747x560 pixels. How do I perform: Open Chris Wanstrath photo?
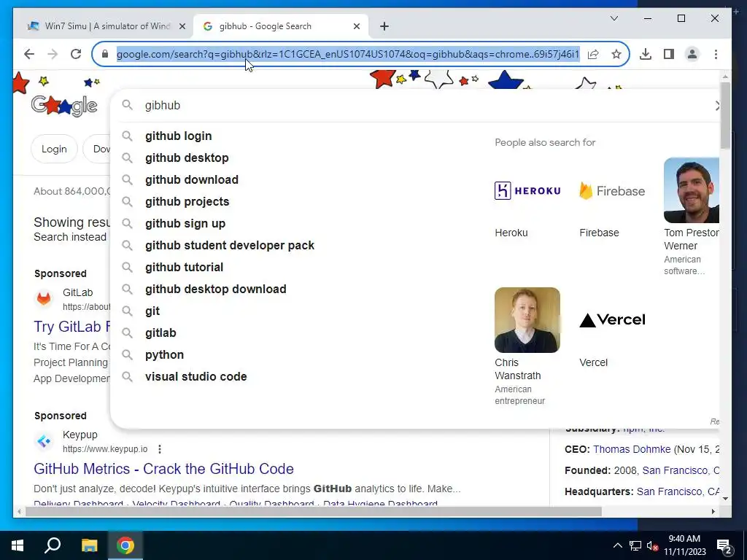[x=527, y=320]
